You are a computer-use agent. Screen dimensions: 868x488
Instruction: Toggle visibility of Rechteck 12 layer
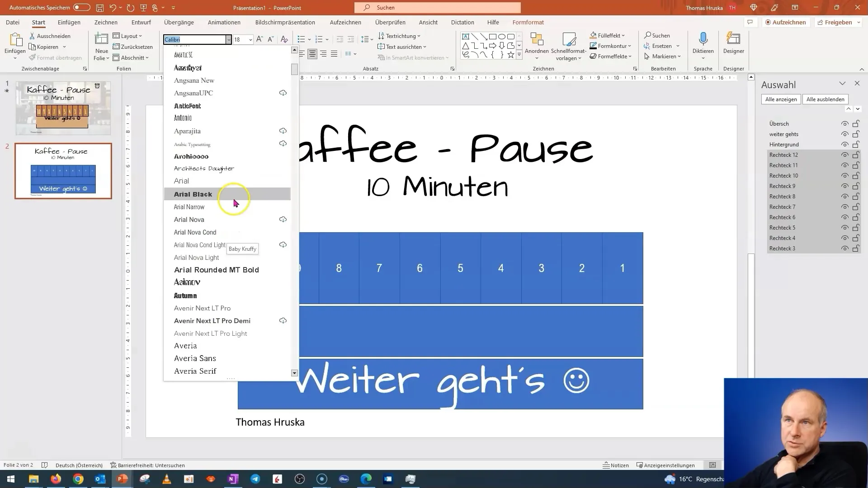pos(845,155)
